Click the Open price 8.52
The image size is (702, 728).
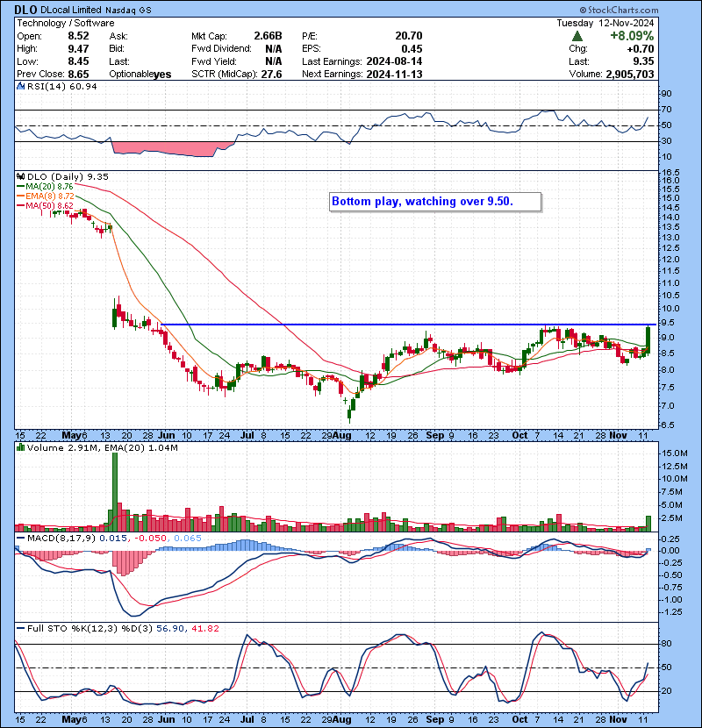[x=78, y=36]
